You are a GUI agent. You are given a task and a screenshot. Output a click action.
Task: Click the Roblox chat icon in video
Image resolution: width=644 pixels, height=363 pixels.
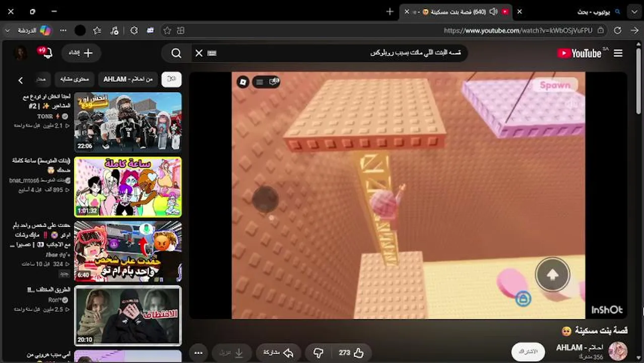pyautogui.click(x=275, y=81)
